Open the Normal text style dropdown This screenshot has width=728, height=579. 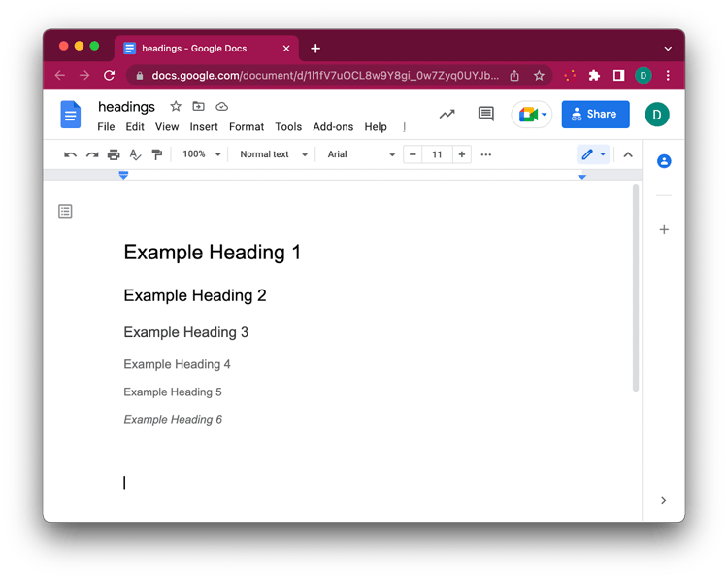click(x=273, y=154)
